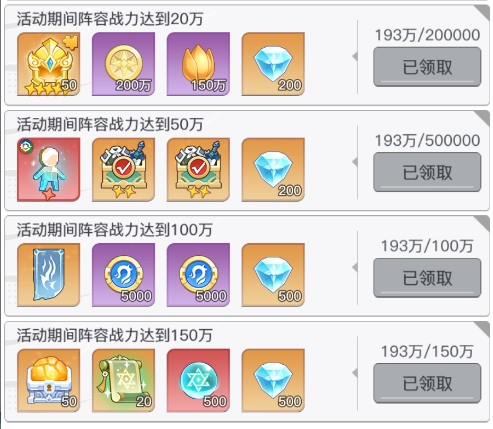Tap the hexagram scroll reward with 20 count
This screenshot has height=429, width=493.
coord(123,380)
